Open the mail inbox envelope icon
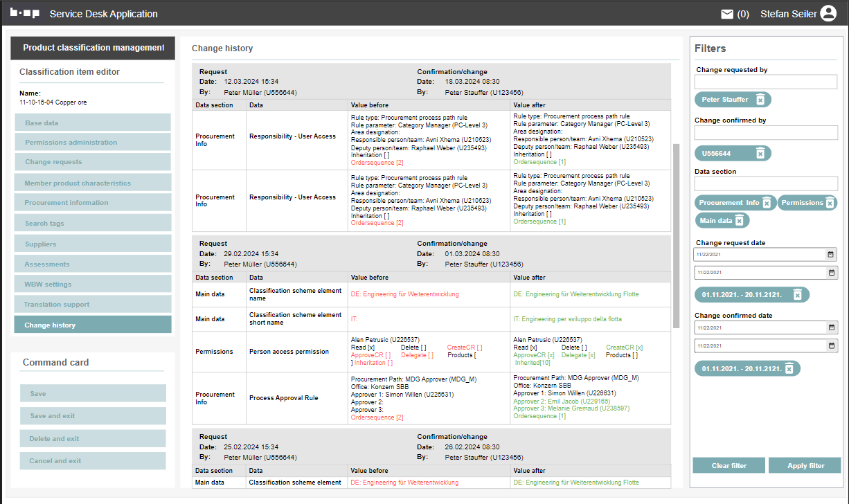Viewport: 849px width, 504px height. 726,14
